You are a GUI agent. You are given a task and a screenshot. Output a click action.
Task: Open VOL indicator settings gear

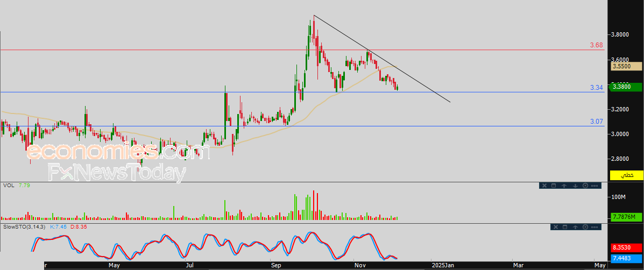[x=585, y=186]
